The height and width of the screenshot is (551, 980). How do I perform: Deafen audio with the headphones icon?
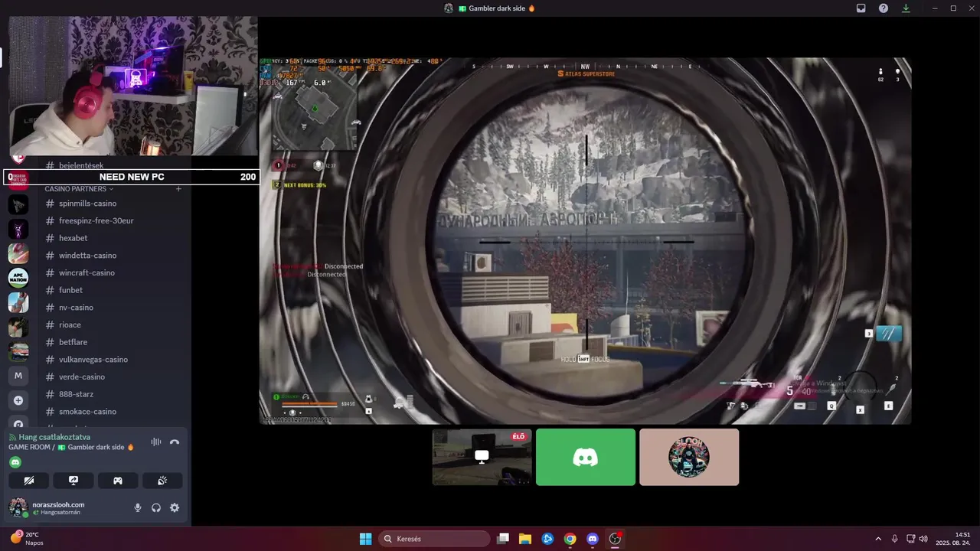pyautogui.click(x=156, y=507)
